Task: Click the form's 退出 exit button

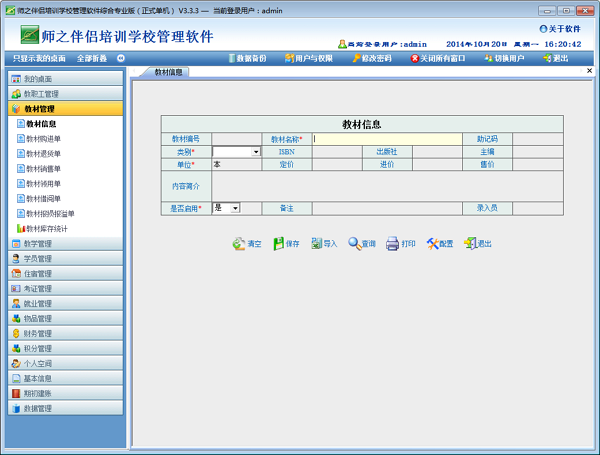Action: (478, 243)
